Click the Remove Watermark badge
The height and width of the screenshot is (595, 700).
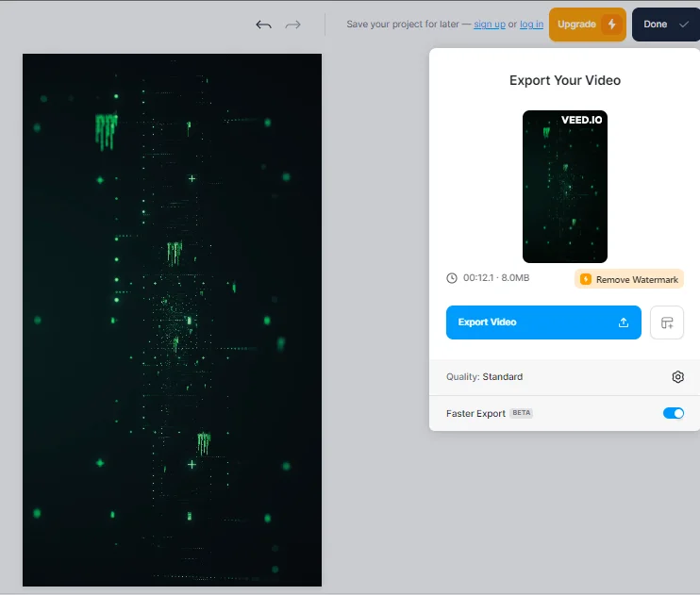point(629,279)
